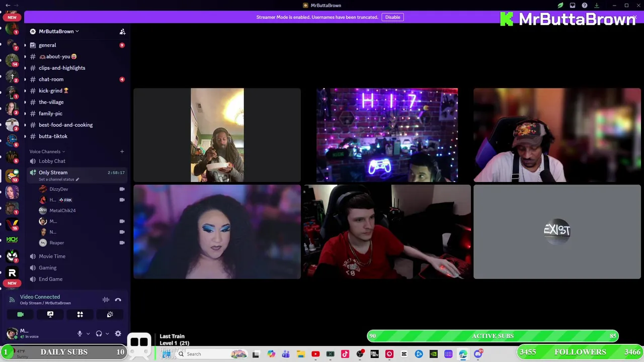Image resolution: width=644 pixels, height=362 pixels.
Task: Focus red-shirt gamer's video tile
Action: coord(387,231)
